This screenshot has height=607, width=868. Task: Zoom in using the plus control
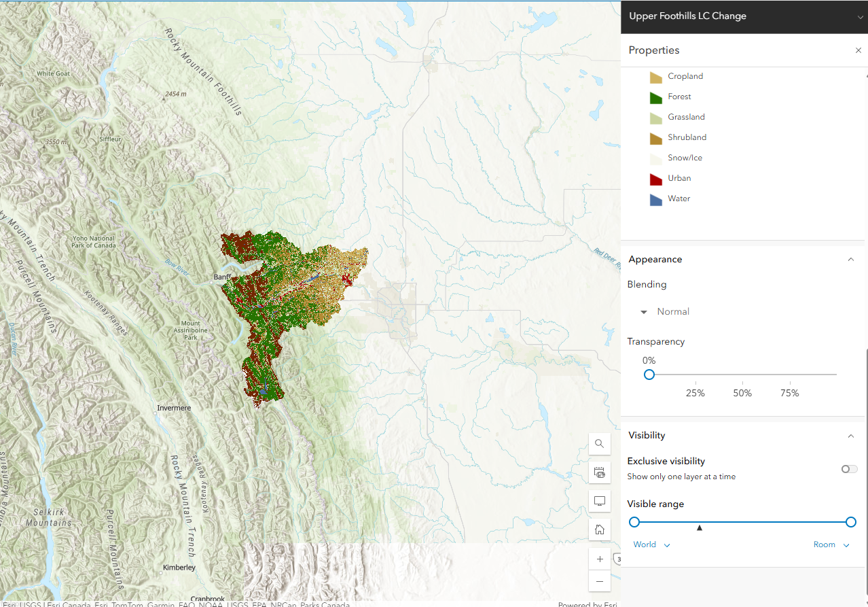point(600,559)
